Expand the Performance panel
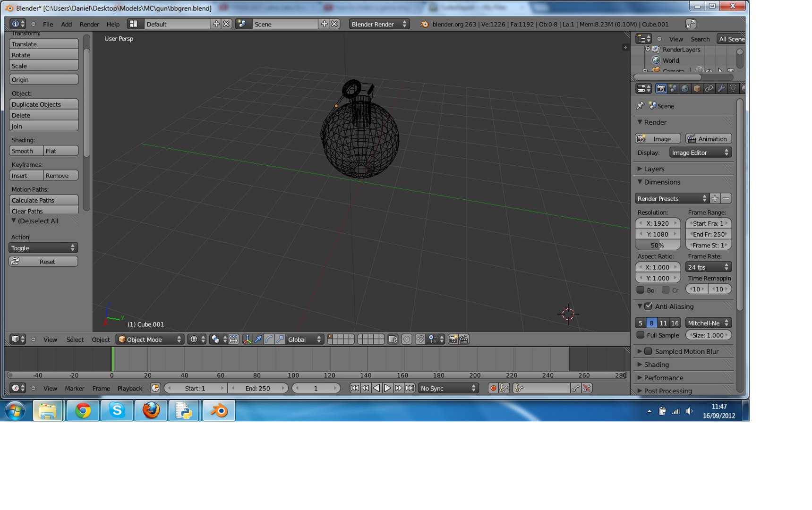 pyautogui.click(x=663, y=378)
